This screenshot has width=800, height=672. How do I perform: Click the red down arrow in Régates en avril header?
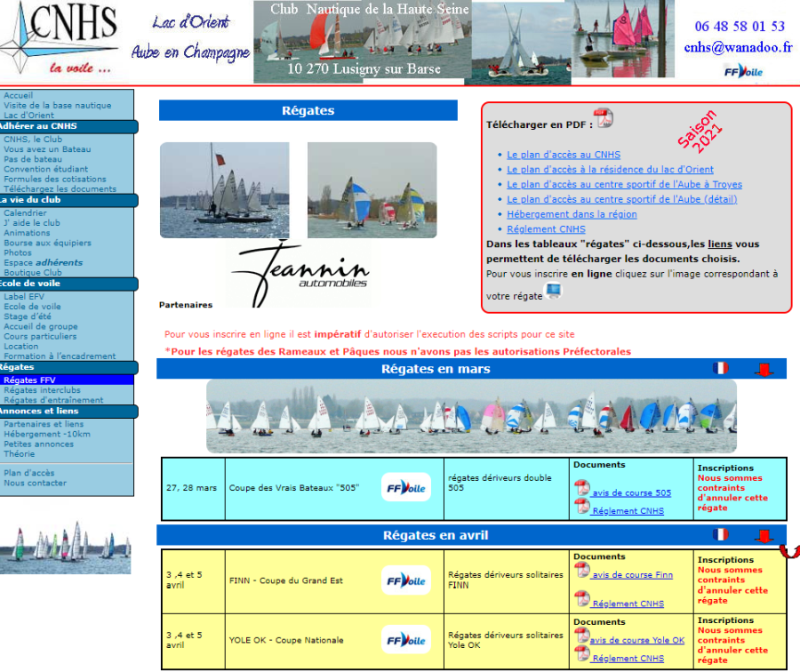764,536
